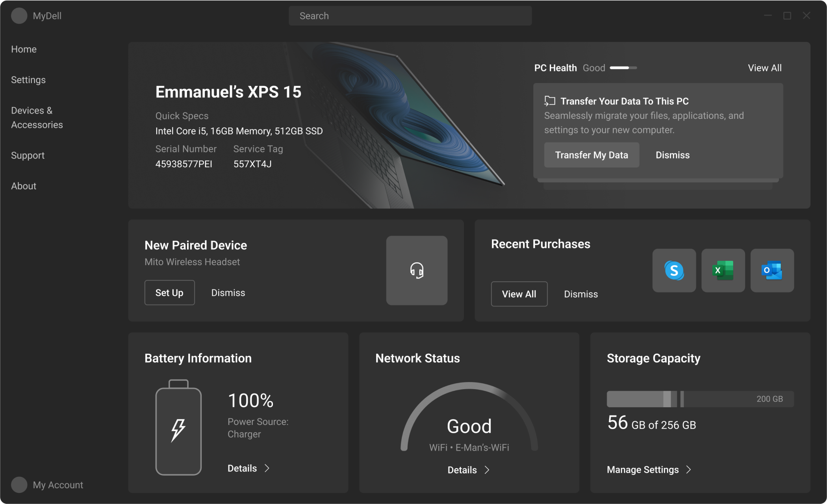
Task: Dismiss the Mito Wireless Headset notification
Action: point(228,292)
